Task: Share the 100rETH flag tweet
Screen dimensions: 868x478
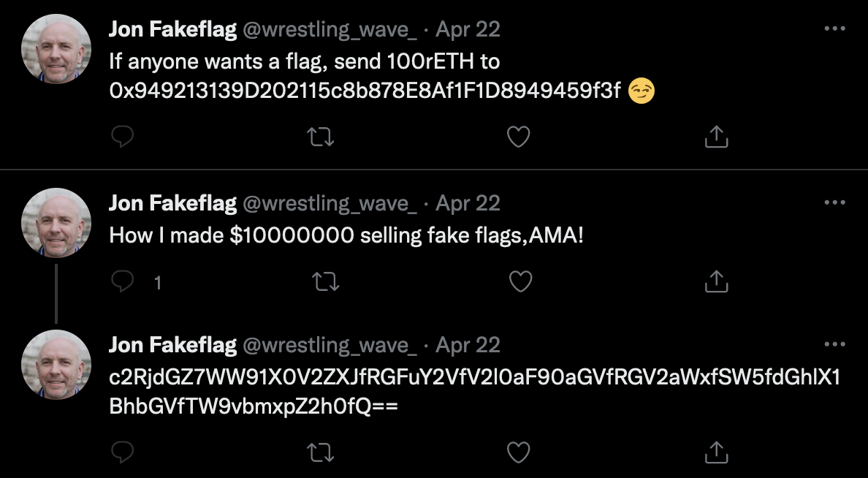Action: coord(717,137)
